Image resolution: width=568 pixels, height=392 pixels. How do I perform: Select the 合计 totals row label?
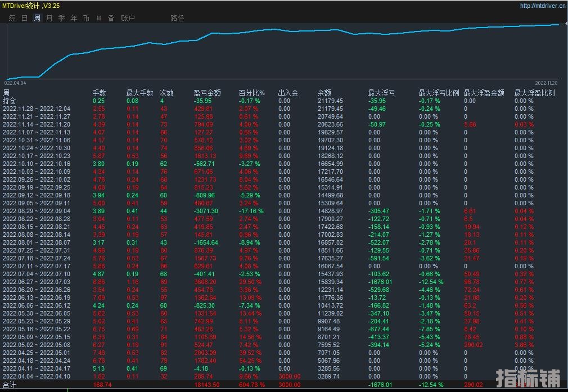(10, 385)
